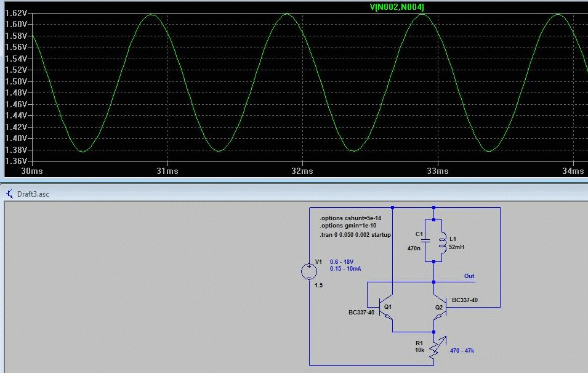
Task: Click the V1 voltage source symbol
Action: [x=309, y=271]
